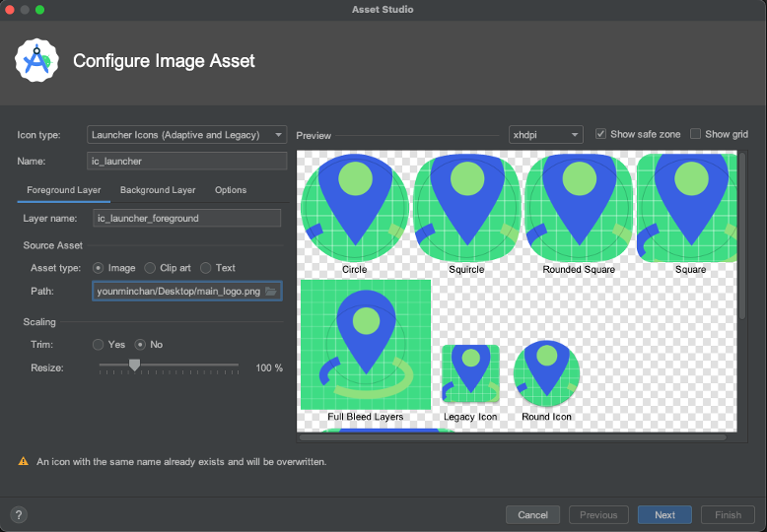Image resolution: width=767 pixels, height=532 pixels.
Task: Select the Legacy Icon preview
Action: (470, 374)
